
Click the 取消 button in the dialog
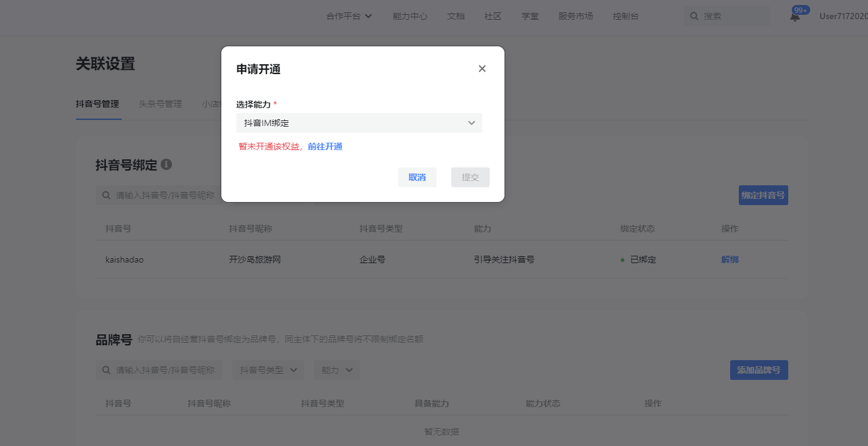click(x=417, y=177)
